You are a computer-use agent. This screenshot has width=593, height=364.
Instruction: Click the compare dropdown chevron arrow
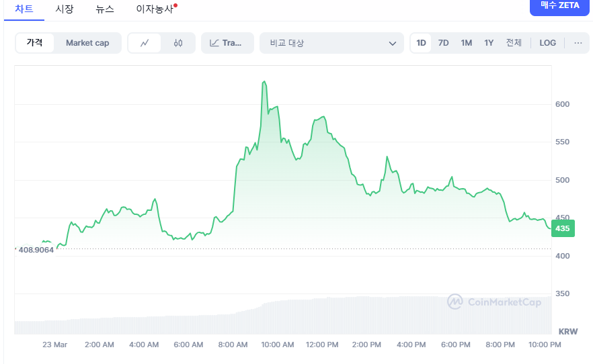(393, 44)
